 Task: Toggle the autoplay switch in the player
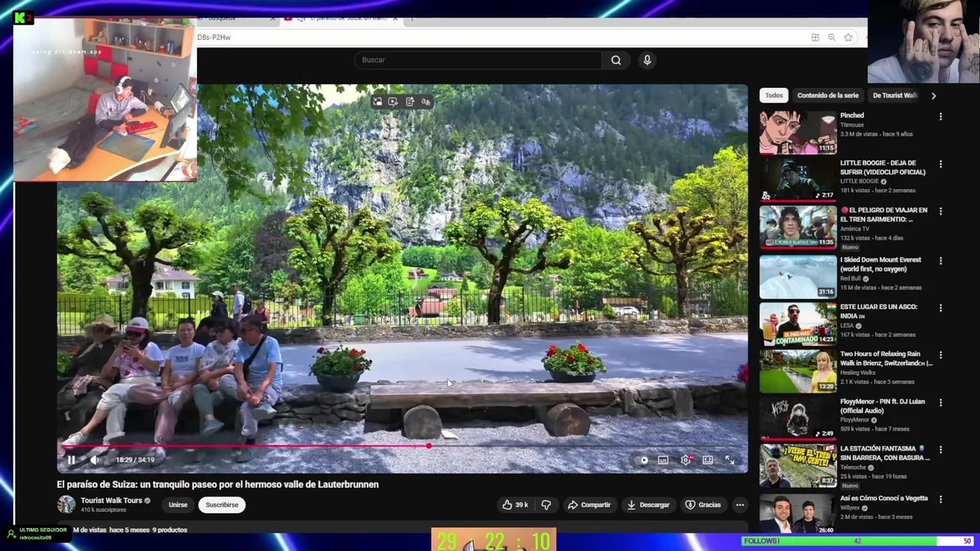tap(644, 460)
